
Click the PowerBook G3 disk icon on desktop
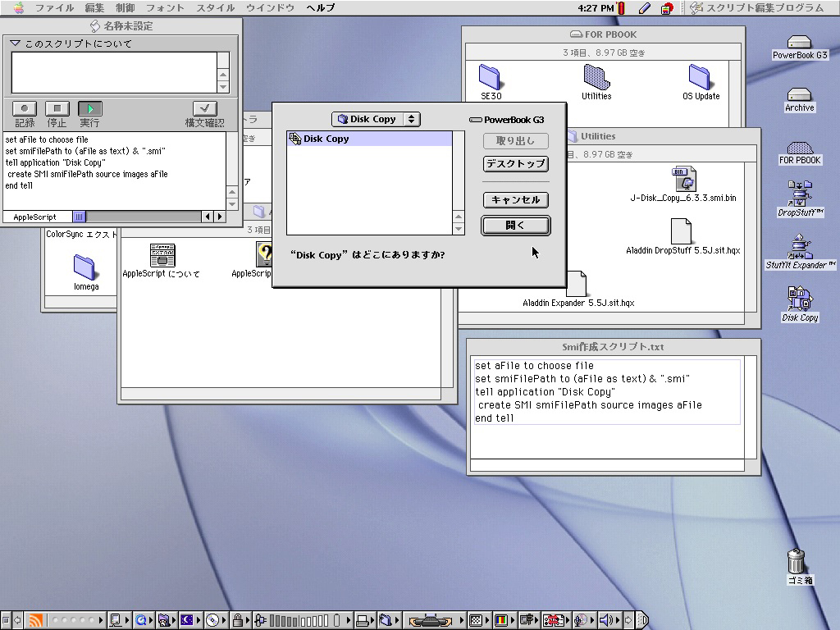tap(799, 42)
